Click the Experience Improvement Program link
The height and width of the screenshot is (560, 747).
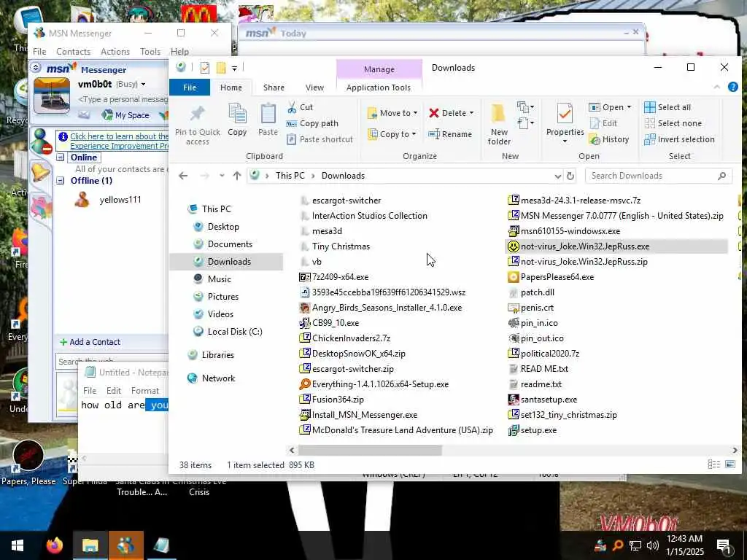(x=119, y=141)
